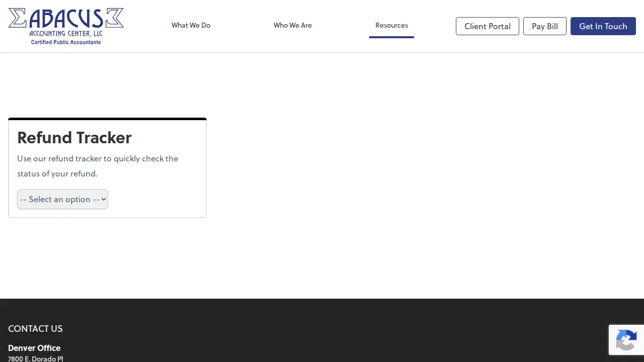Image resolution: width=644 pixels, height=362 pixels.
Task: Click the Denver Office label
Action: click(x=34, y=348)
